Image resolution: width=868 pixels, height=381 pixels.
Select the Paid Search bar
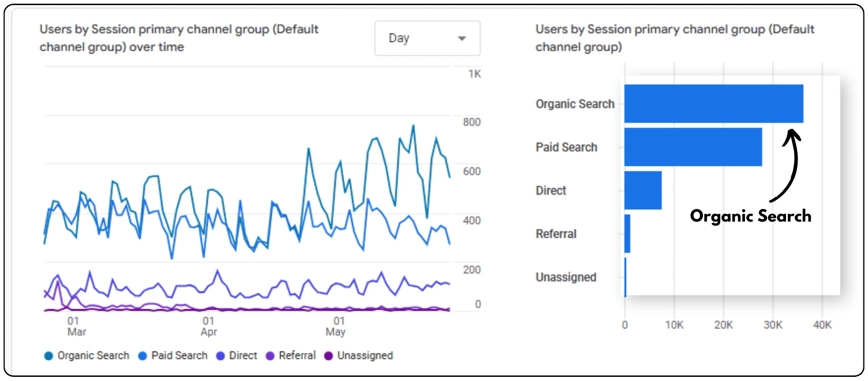click(692, 147)
